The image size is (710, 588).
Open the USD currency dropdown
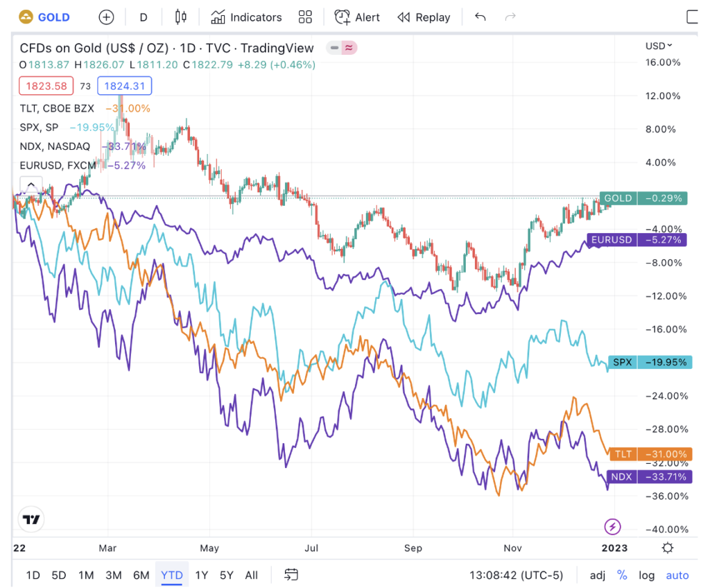[x=659, y=46]
